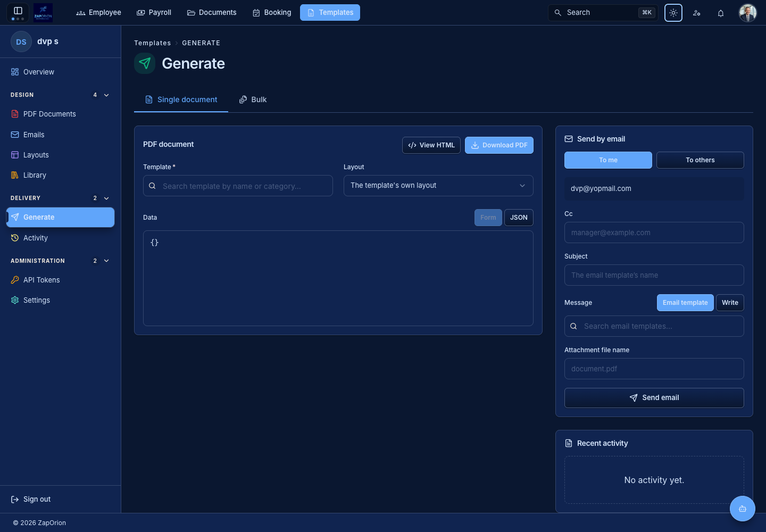Switch to the Bulk tab
The width and height of the screenshot is (766, 532).
coord(253,99)
